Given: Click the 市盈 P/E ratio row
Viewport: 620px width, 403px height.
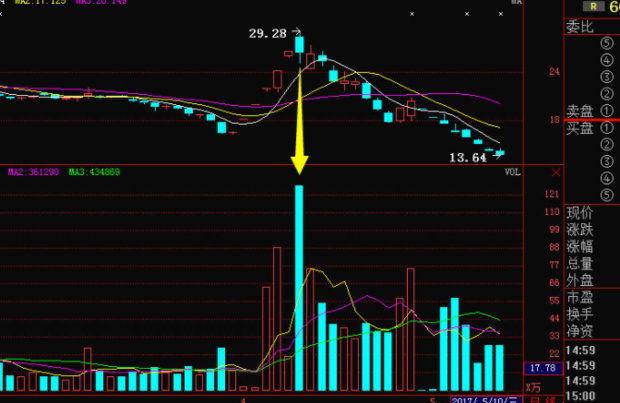Looking at the screenshot, I should 580,297.
